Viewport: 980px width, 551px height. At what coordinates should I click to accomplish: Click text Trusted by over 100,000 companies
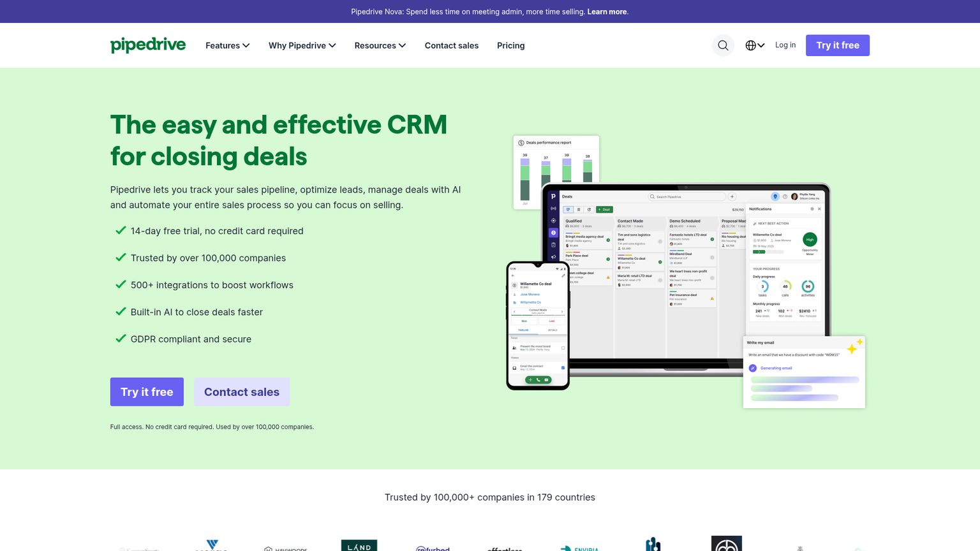pos(208,258)
